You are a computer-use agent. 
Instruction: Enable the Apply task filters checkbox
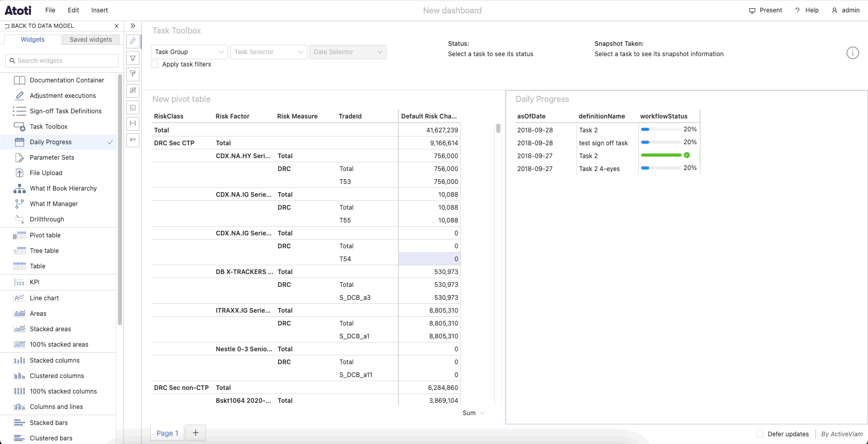click(x=155, y=64)
